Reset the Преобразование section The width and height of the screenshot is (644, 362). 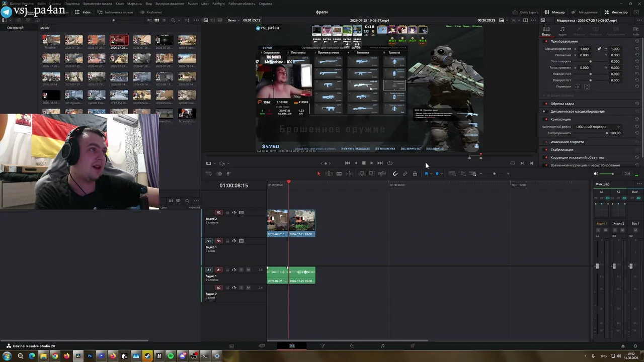click(637, 41)
